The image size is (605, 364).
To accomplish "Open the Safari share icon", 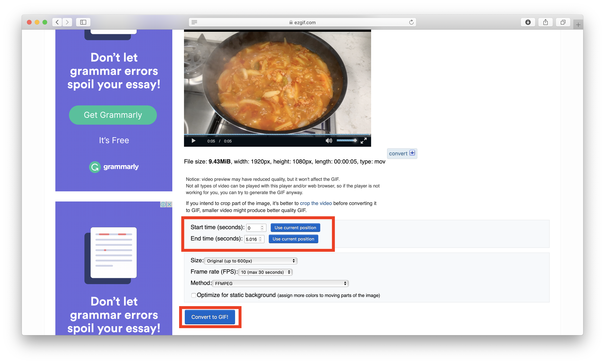I will tap(545, 22).
